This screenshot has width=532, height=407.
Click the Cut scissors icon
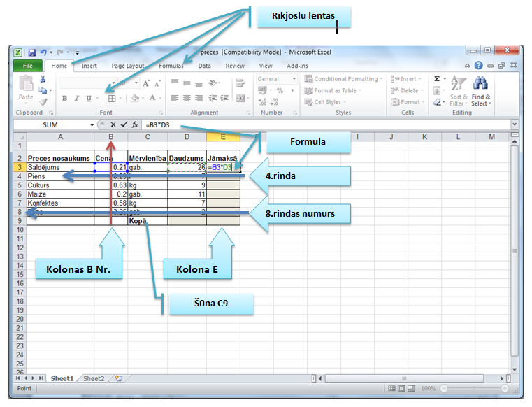(43, 79)
